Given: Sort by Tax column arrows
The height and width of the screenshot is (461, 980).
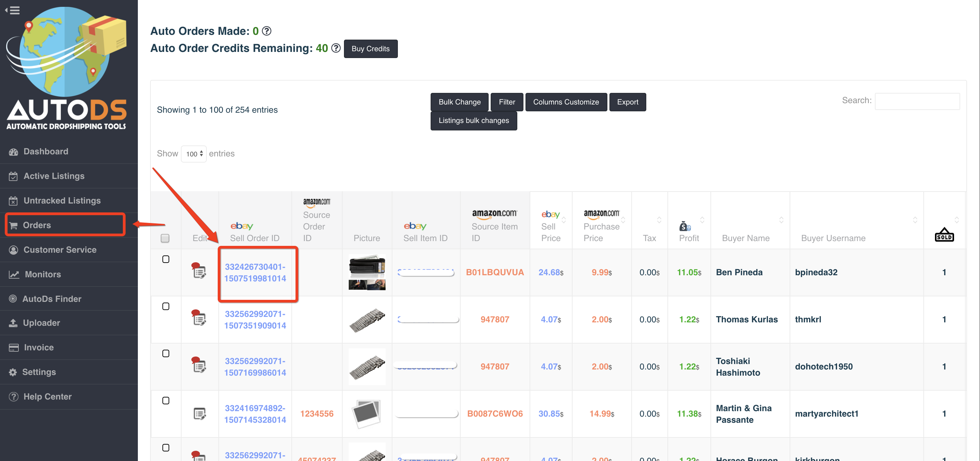Looking at the screenshot, I should 659,220.
